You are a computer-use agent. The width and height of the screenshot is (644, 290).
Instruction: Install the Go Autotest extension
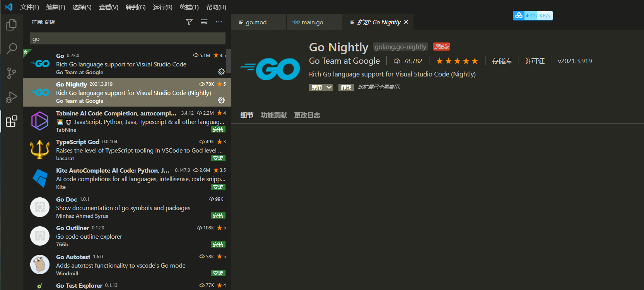218,273
